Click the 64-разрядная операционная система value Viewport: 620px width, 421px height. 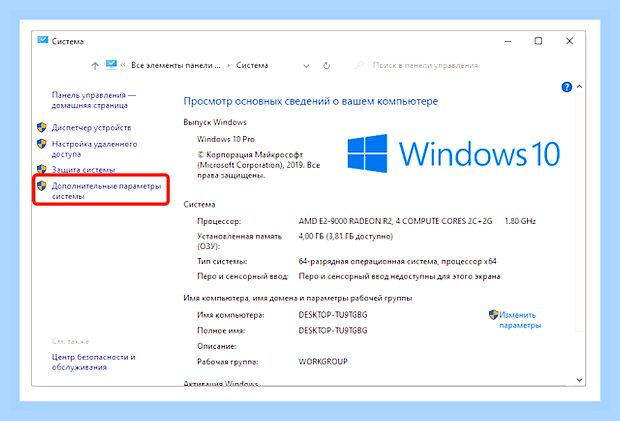point(397,262)
